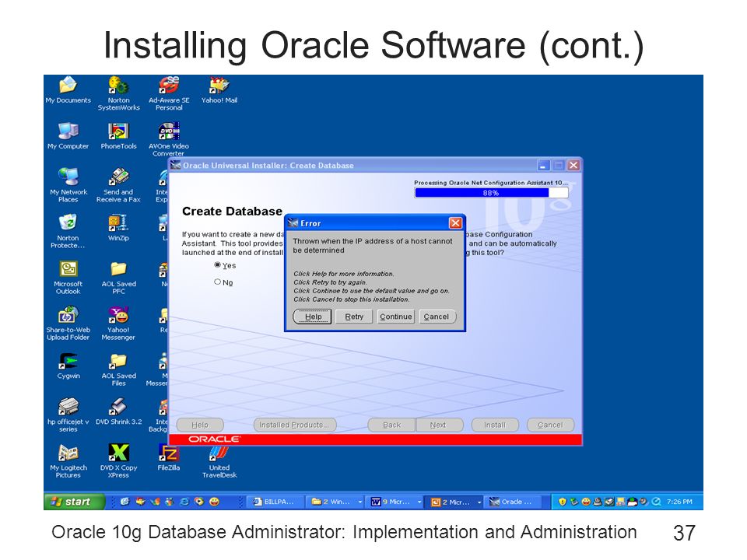Expand the 2 Win... taskbar group arrow
This screenshot has width=747, height=560.
pyautogui.click(x=359, y=502)
